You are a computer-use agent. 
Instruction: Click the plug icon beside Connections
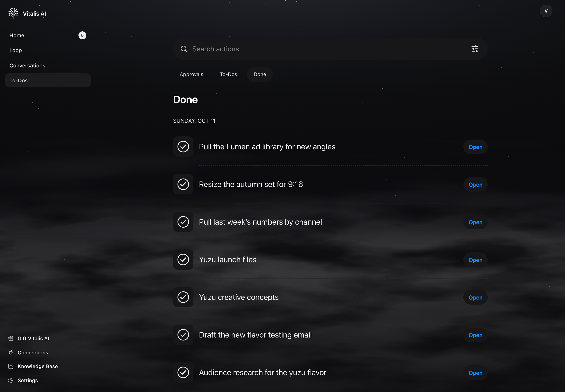click(x=11, y=352)
